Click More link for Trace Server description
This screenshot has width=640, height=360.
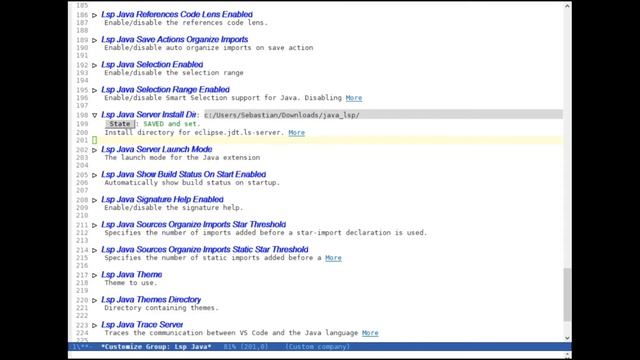click(370, 333)
